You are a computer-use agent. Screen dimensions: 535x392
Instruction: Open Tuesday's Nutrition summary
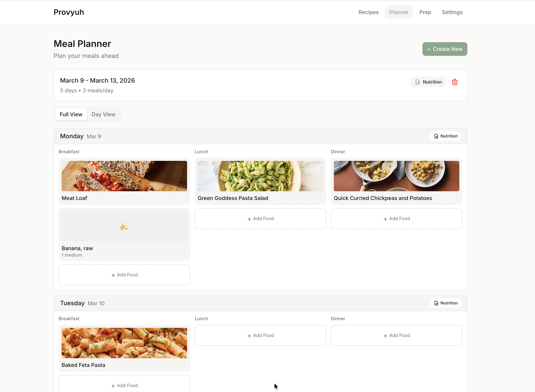coord(445,303)
